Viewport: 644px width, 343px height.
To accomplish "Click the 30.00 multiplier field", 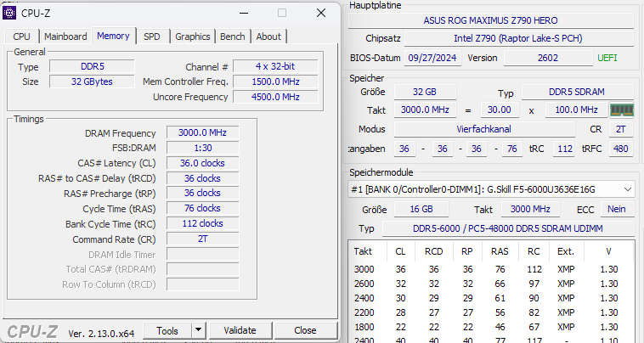I will coord(500,110).
